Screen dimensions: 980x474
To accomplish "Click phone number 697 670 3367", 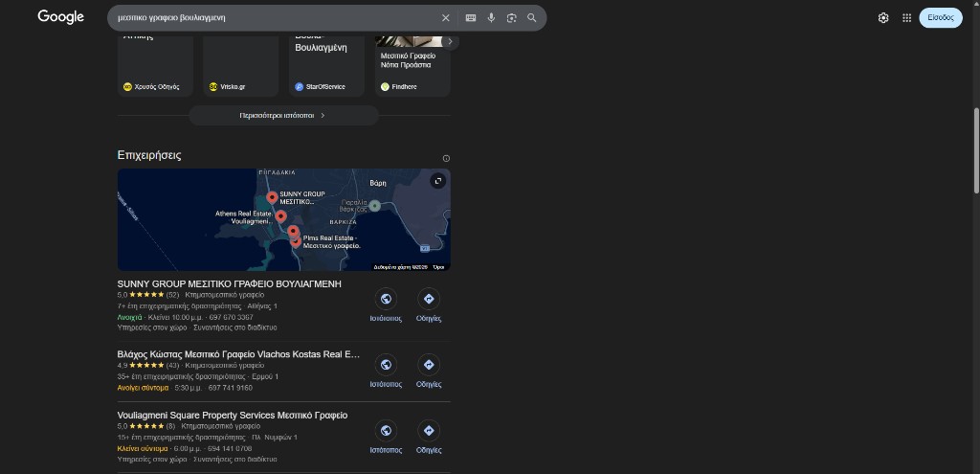I will pos(232,318).
